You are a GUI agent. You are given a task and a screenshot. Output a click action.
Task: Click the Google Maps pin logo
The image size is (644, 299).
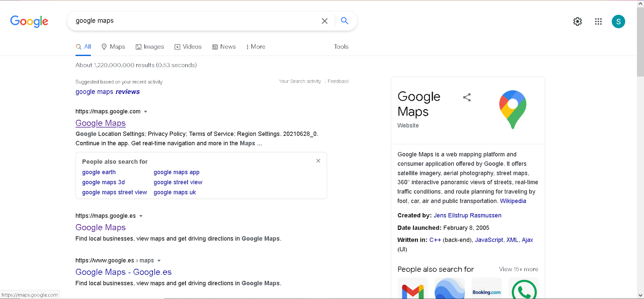tap(513, 110)
